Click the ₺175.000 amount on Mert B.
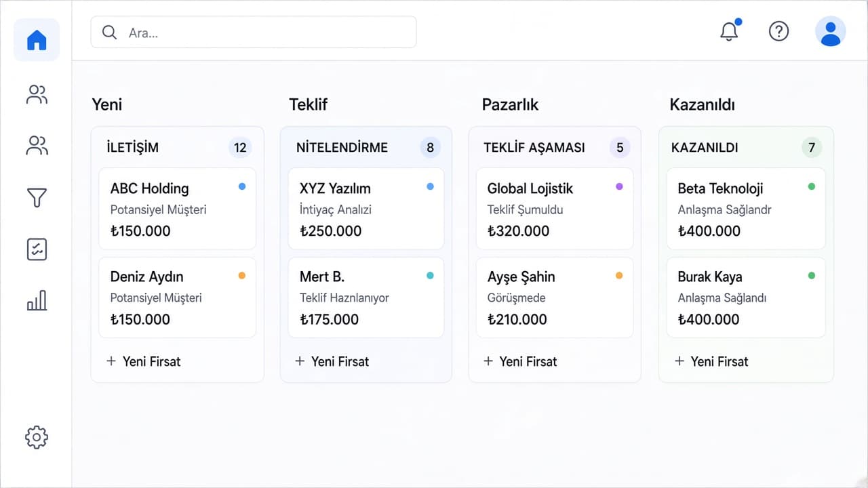 pyautogui.click(x=329, y=319)
